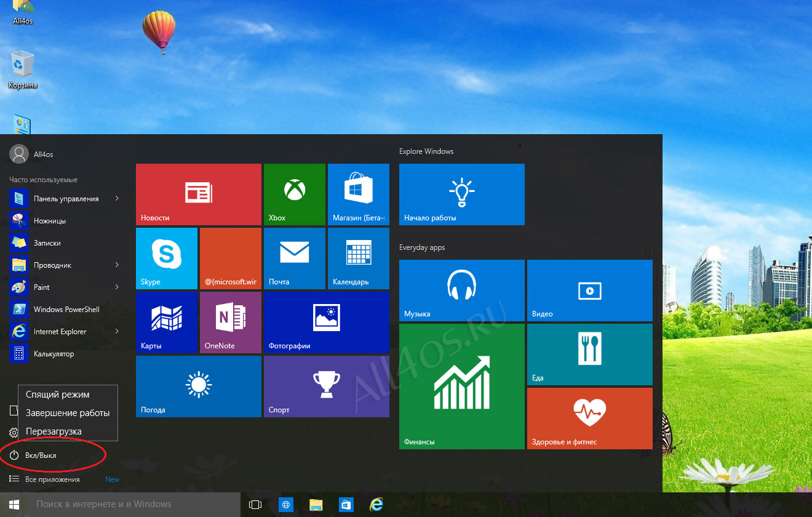This screenshot has width=812, height=517.
Task: Launch the Skype tile
Action: pyautogui.click(x=167, y=258)
